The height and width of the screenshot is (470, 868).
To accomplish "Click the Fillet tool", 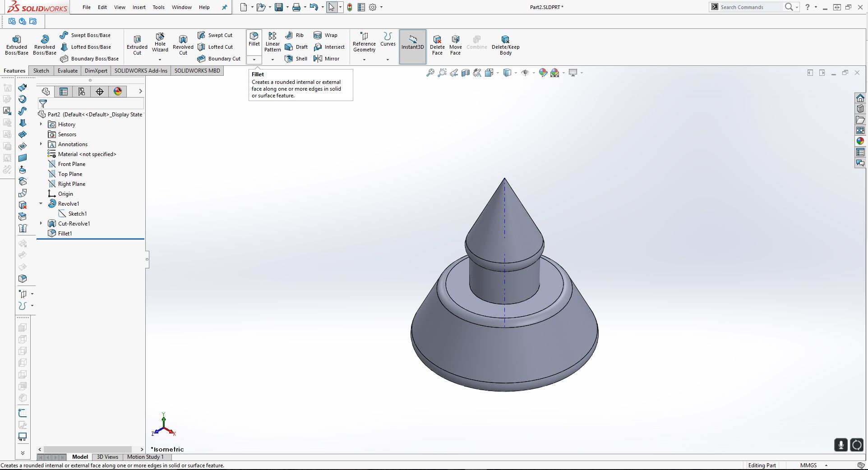I will coord(254,39).
